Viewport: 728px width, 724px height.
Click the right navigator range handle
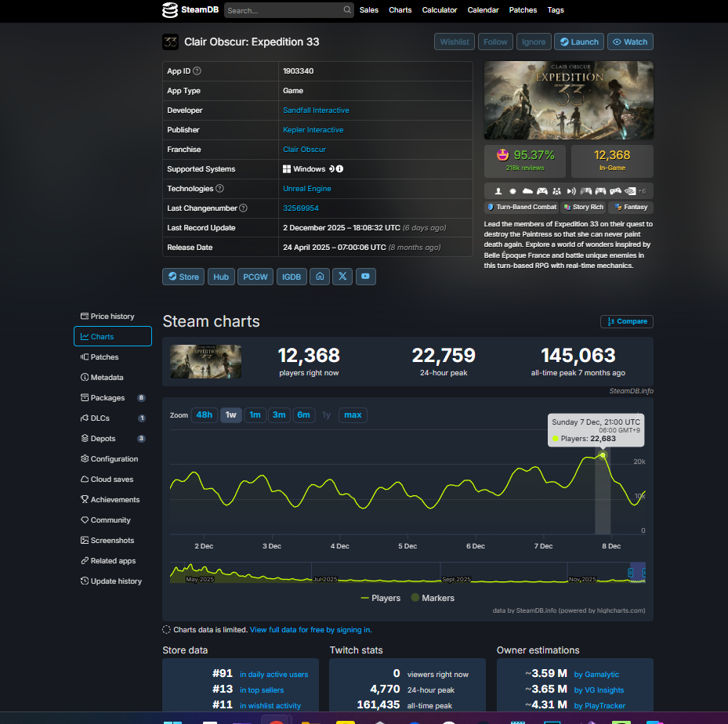[644, 573]
